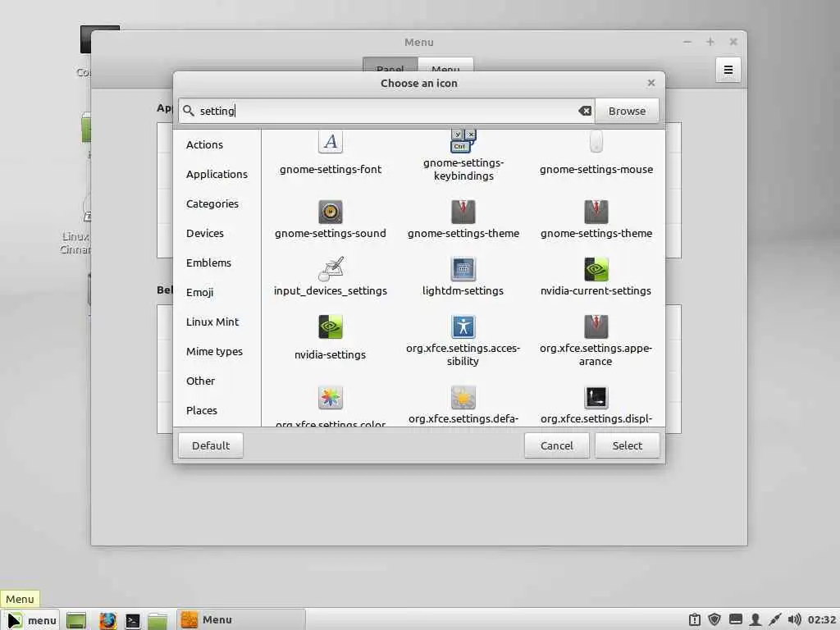Choose the middle-column gnome-settings-theme icon
This screenshot has width=840, height=630.
coord(463,212)
